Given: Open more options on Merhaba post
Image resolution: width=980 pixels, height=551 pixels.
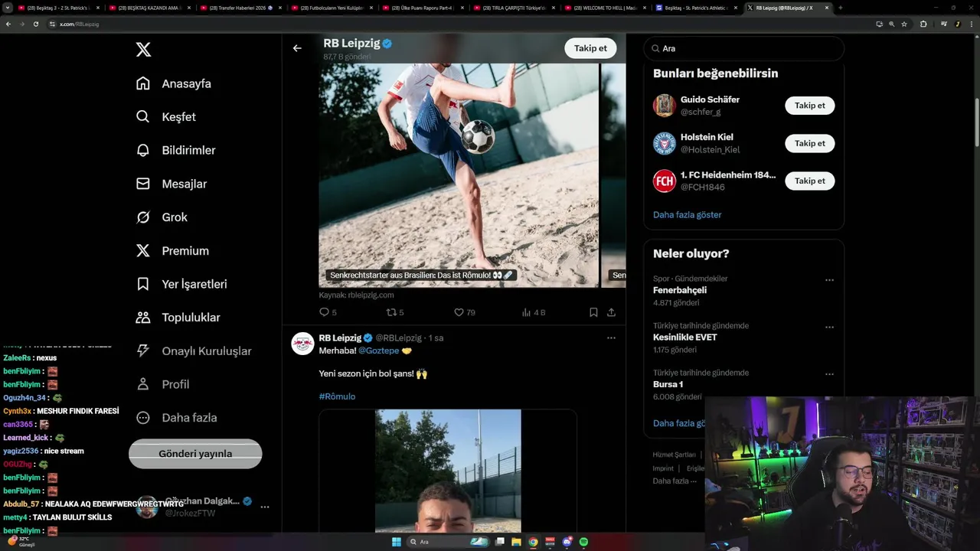Looking at the screenshot, I should pyautogui.click(x=611, y=337).
